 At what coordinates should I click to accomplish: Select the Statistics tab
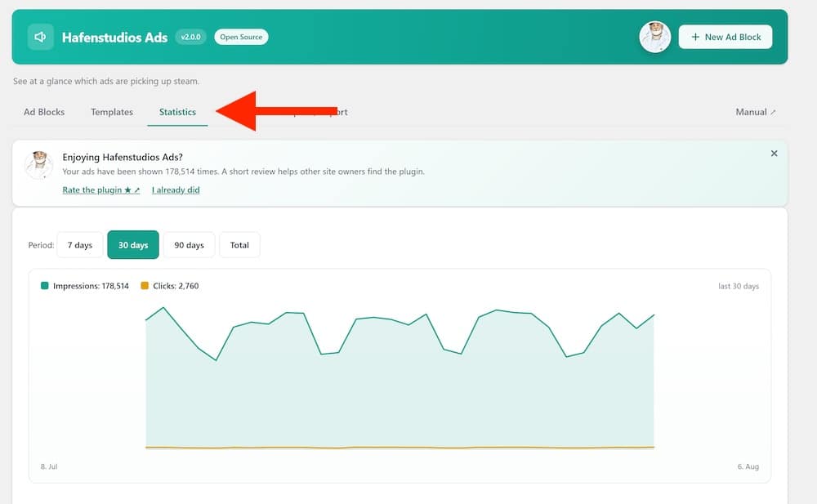pyautogui.click(x=177, y=112)
